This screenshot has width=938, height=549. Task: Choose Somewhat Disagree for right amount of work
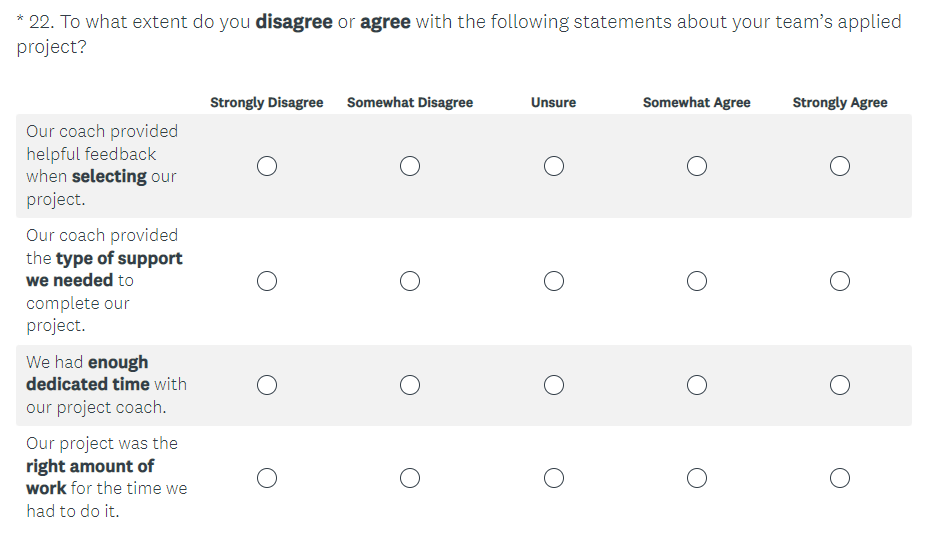point(410,478)
